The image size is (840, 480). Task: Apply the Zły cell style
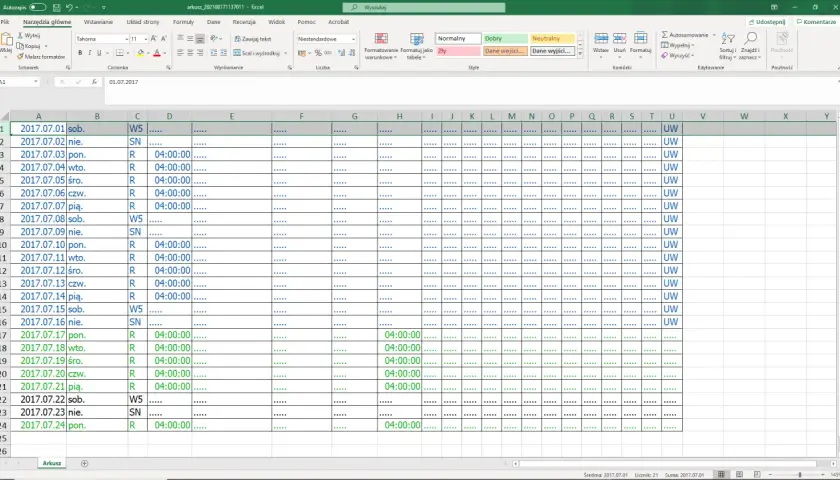458,51
